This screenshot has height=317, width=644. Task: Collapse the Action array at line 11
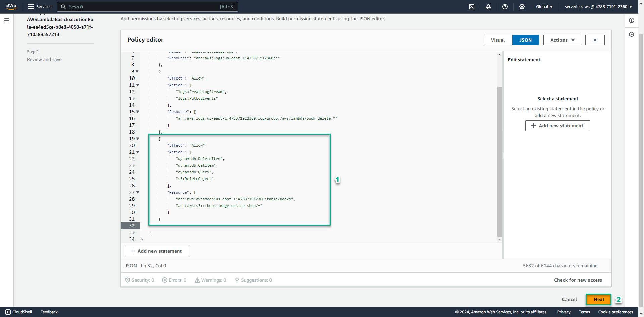pyautogui.click(x=138, y=85)
